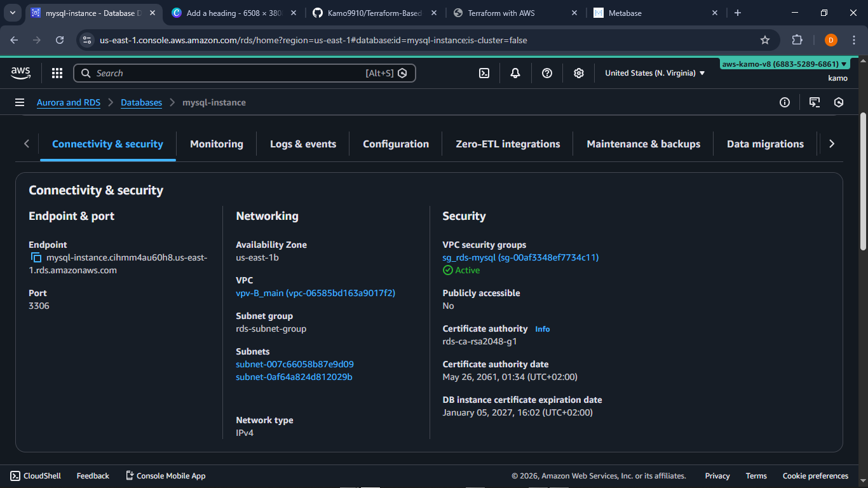Open the info panel icon

click(785, 102)
